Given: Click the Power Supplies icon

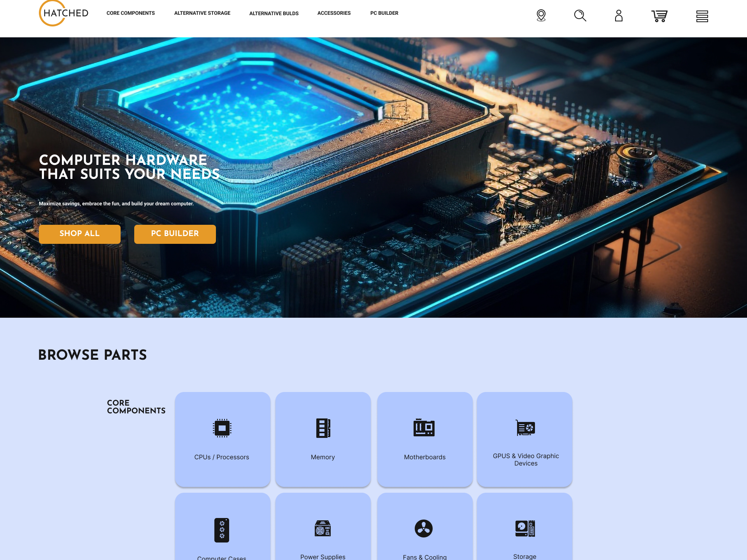Looking at the screenshot, I should pos(323,528).
